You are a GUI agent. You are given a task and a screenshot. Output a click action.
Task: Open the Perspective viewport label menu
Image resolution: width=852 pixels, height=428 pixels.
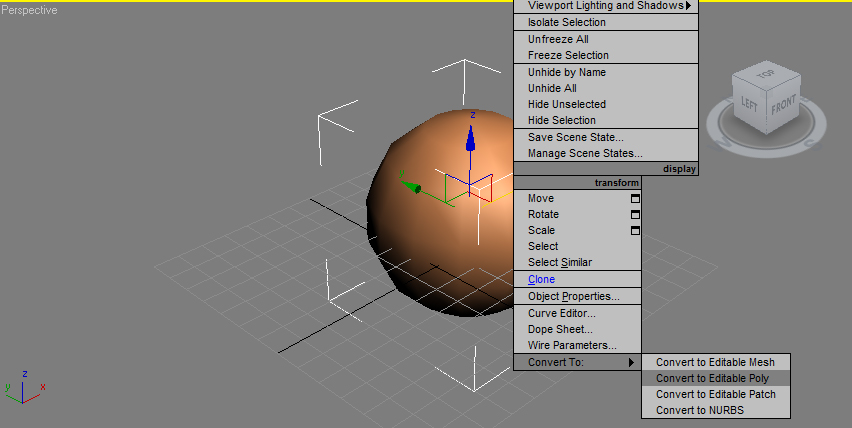coord(30,10)
